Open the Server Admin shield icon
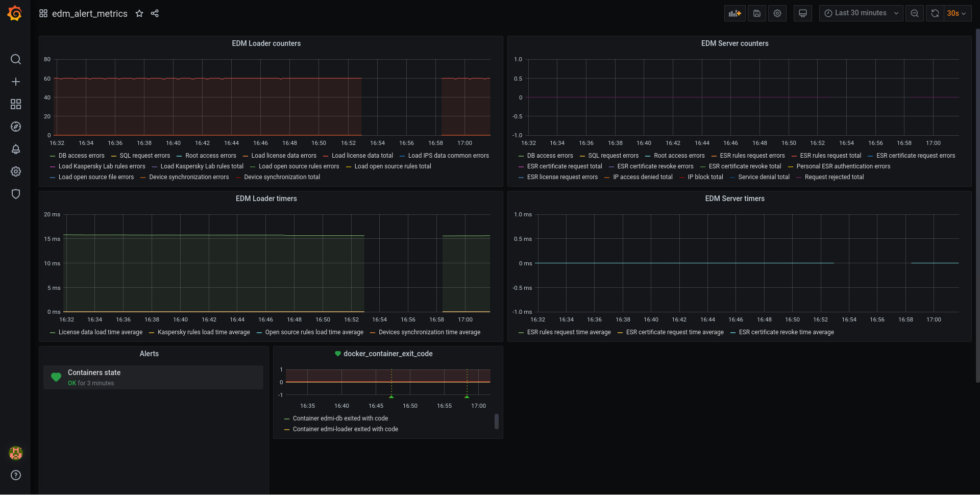 tap(16, 194)
